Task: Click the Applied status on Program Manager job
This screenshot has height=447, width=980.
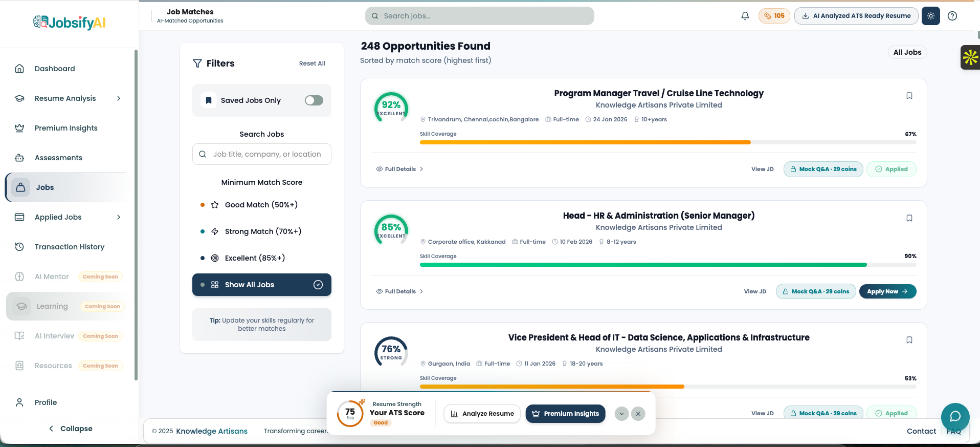Action: tap(891, 169)
